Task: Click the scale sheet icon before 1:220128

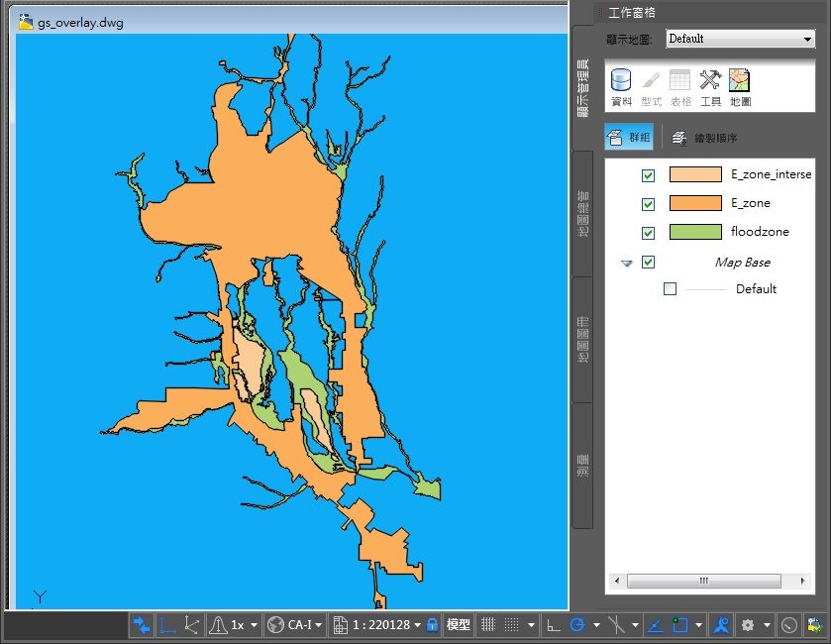Action: click(x=341, y=625)
